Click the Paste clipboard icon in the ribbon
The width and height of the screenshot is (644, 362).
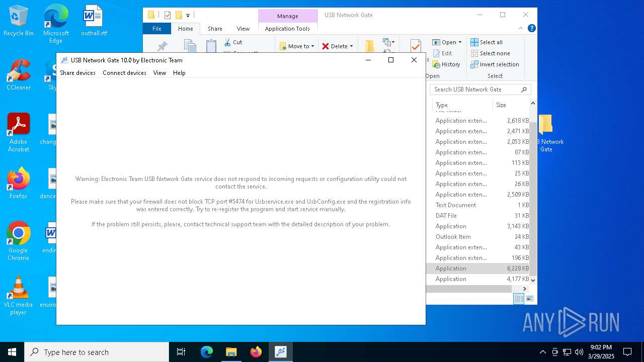coord(211,46)
